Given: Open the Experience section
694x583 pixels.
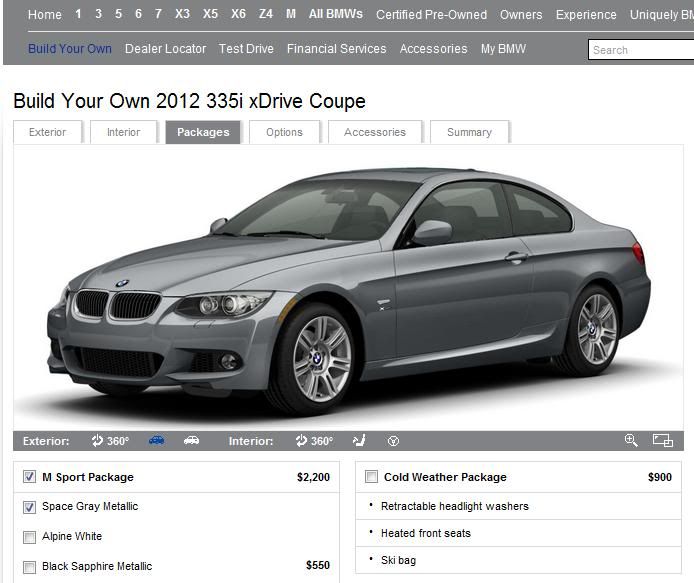Looking at the screenshot, I should tap(586, 15).
